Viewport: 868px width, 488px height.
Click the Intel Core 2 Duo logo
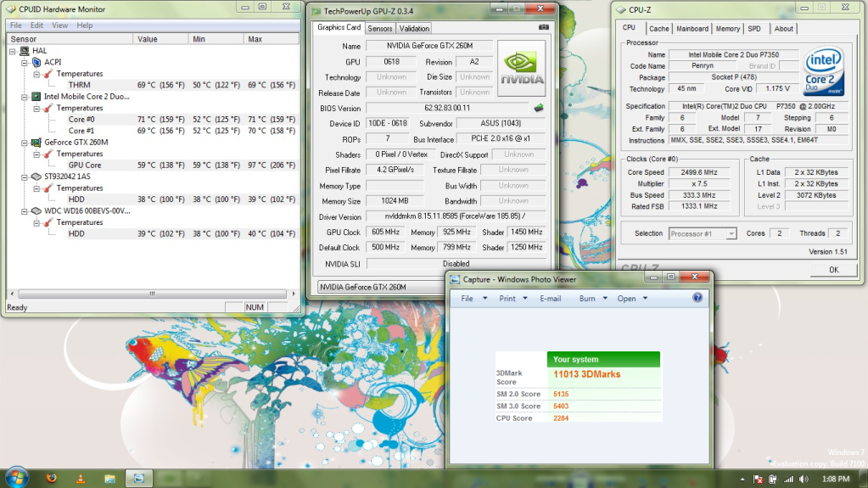(x=824, y=71)
